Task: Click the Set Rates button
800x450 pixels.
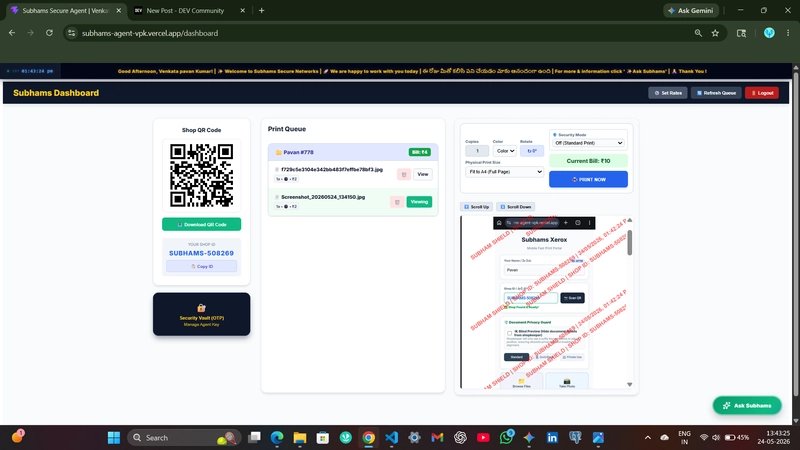Action: click(668, 93)
